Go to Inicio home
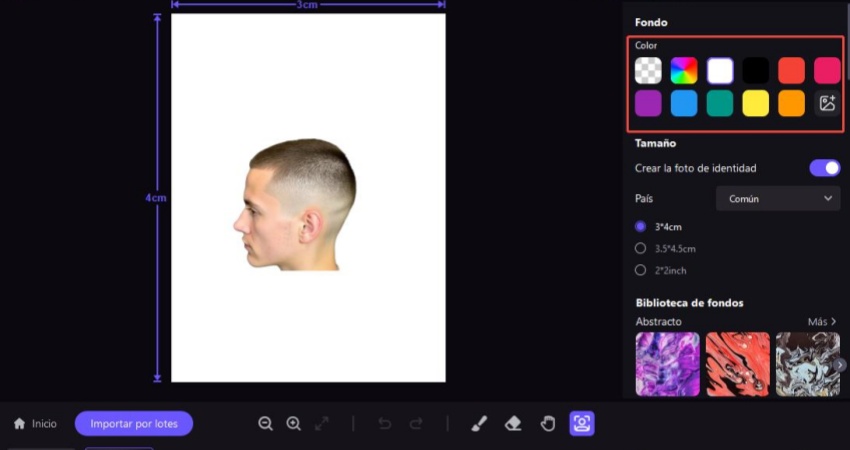 click(35, 424)
